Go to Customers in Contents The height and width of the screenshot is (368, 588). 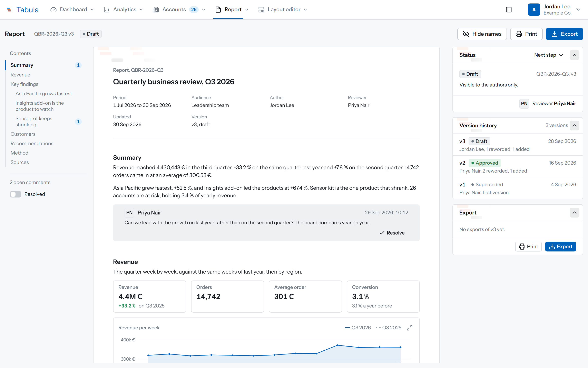23,134
